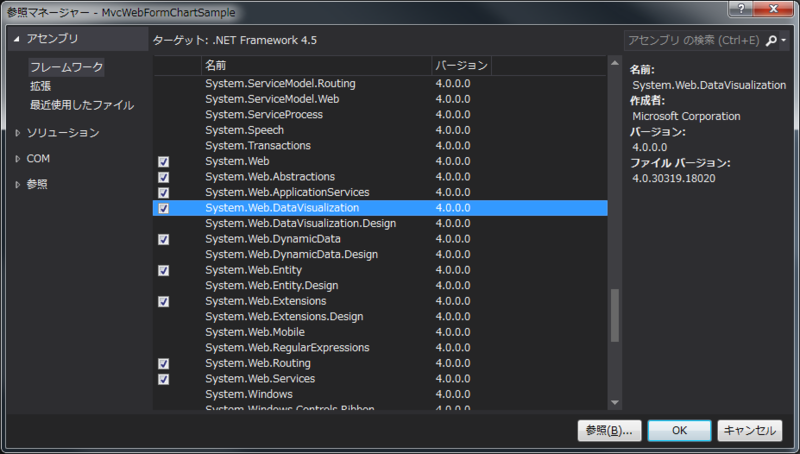
Task: Open the ソリューション group
Action: coord(63,133)
